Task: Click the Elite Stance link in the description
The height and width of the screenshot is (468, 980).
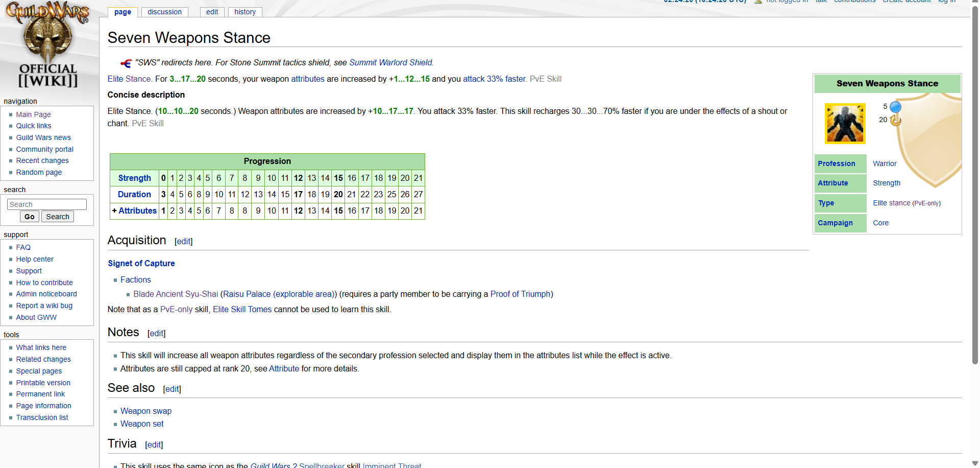Action: pyautogui.click(x=129, y=79)
